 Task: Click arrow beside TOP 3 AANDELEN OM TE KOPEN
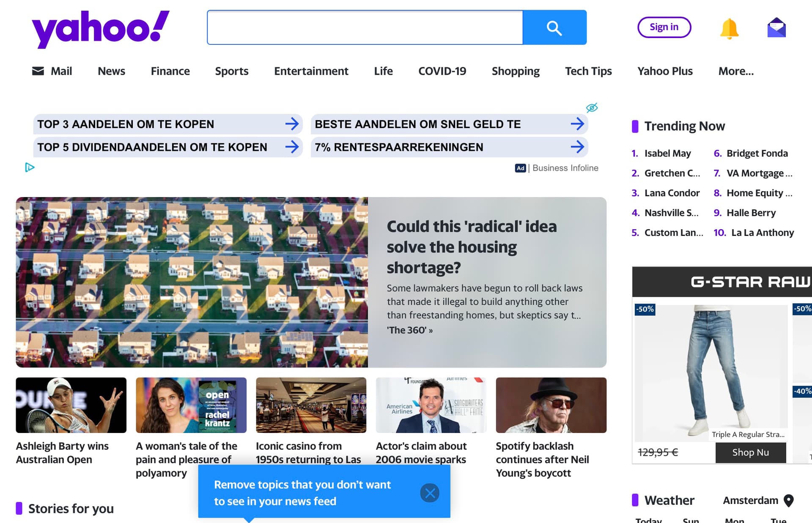292,124
